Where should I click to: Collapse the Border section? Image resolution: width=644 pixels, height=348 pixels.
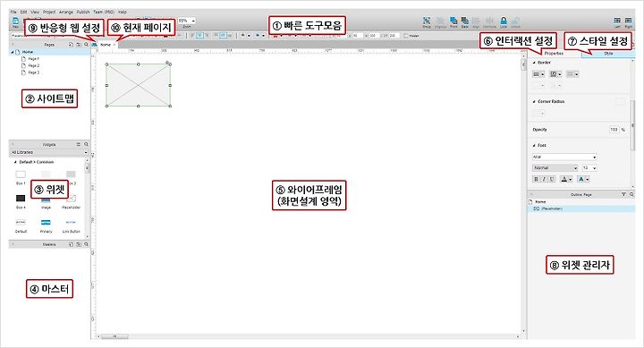[x=534, y=63]
